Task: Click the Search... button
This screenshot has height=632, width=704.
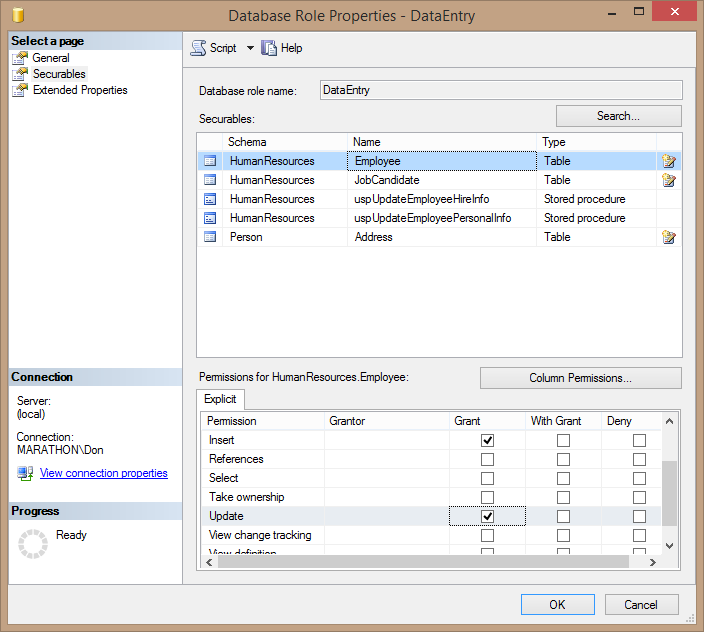Action: click(x=618, y=116)
